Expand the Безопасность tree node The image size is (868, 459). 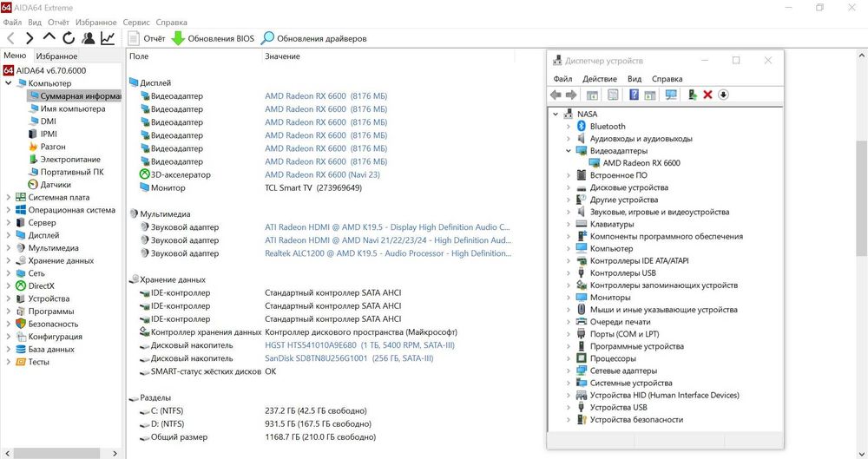9,324
